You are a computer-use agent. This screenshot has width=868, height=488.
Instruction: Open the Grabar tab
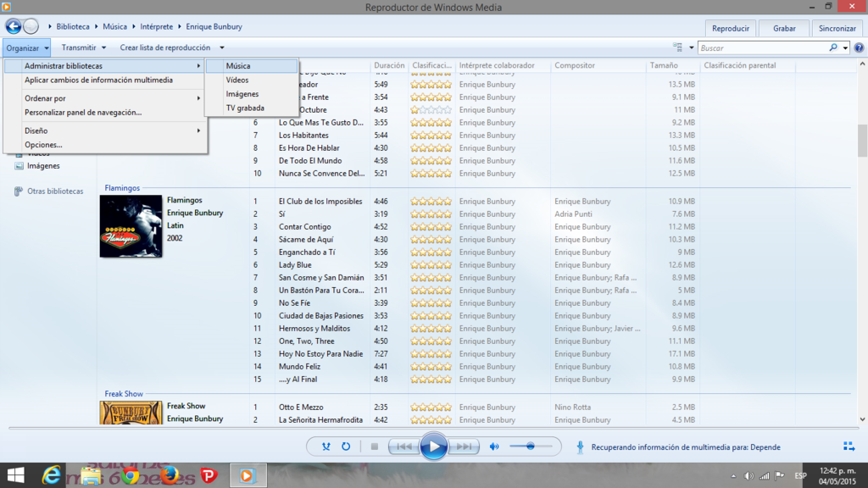[x=784, y=29]
